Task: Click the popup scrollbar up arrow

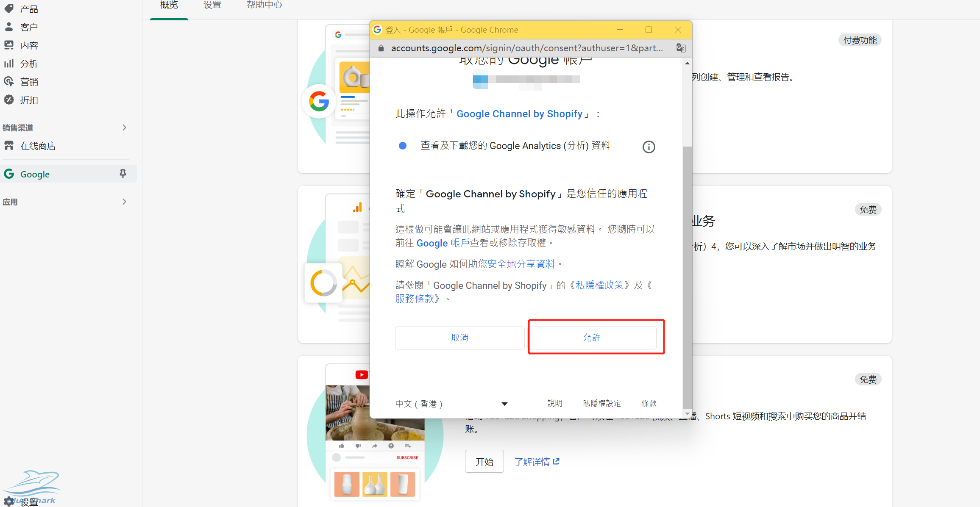Action: click(x=687, y=63)
